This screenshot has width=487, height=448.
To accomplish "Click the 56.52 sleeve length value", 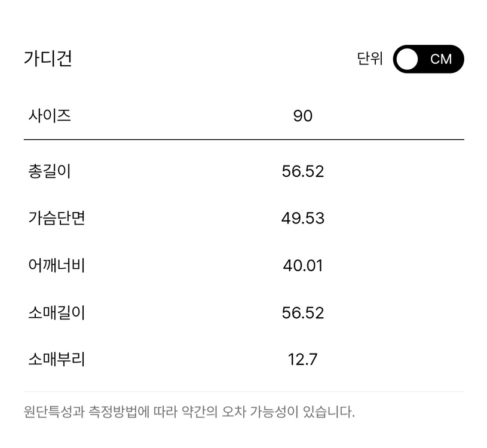I will [303, 312].
